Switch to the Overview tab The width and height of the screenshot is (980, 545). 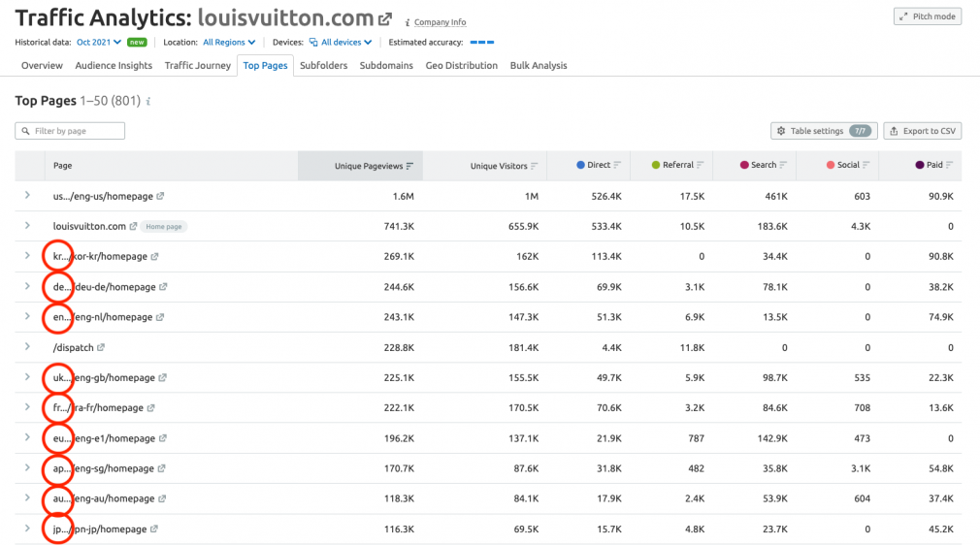(42, 65)
